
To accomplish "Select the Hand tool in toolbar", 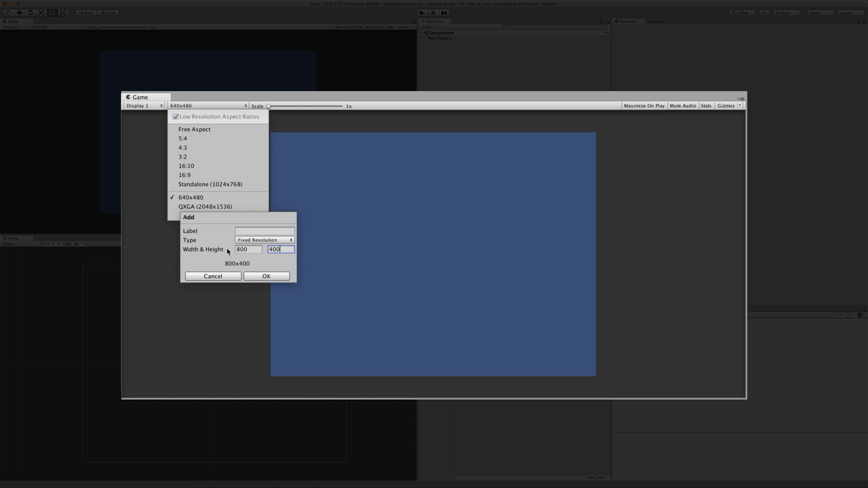I will pyautogui.click(x=8, y=13).
